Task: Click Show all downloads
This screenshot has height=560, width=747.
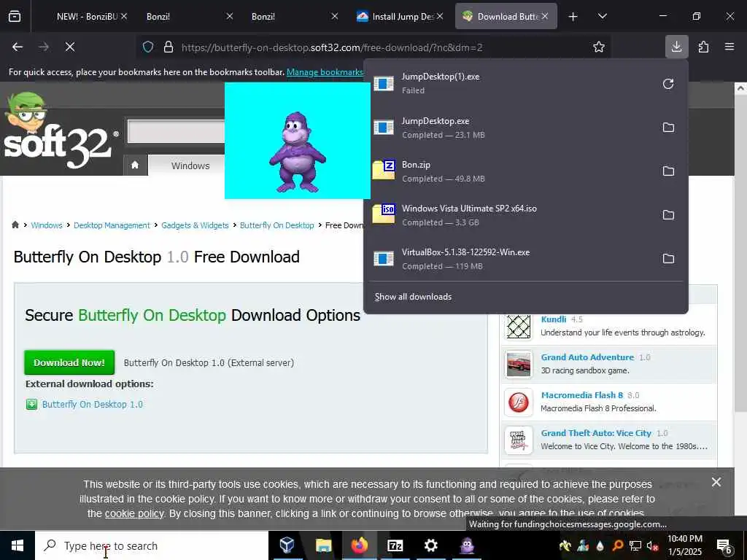Action: point(413,297)
